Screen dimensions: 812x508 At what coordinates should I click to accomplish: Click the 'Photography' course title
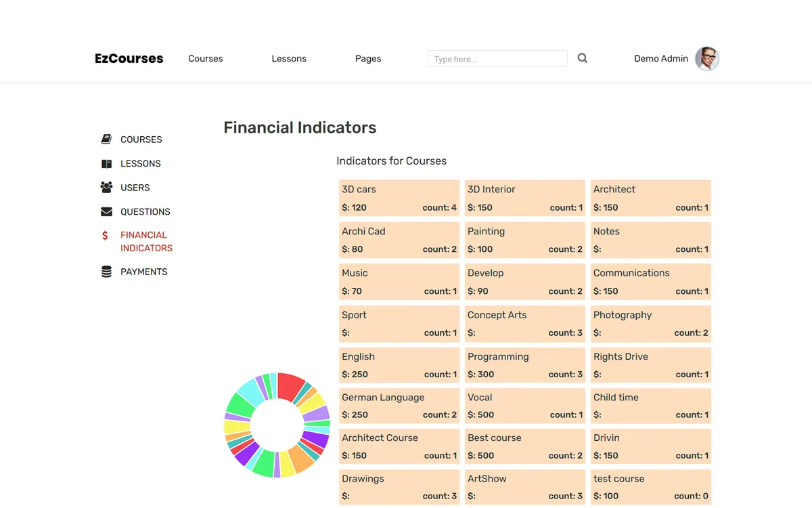pos(623,315)
